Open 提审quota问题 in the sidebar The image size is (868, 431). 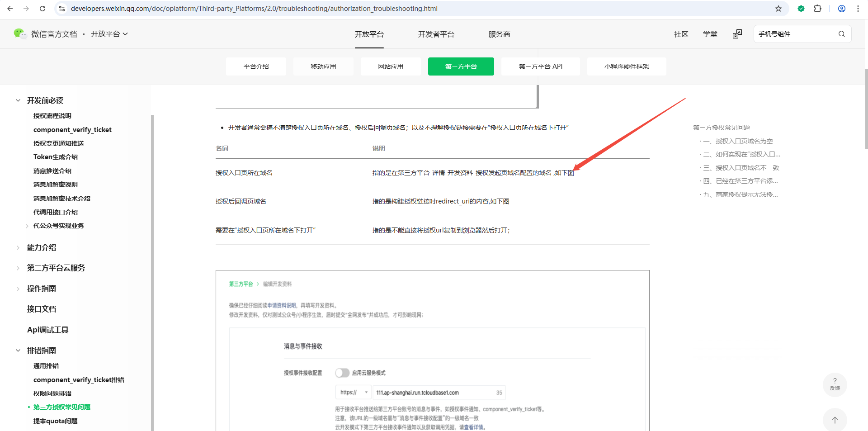(56, 421)
